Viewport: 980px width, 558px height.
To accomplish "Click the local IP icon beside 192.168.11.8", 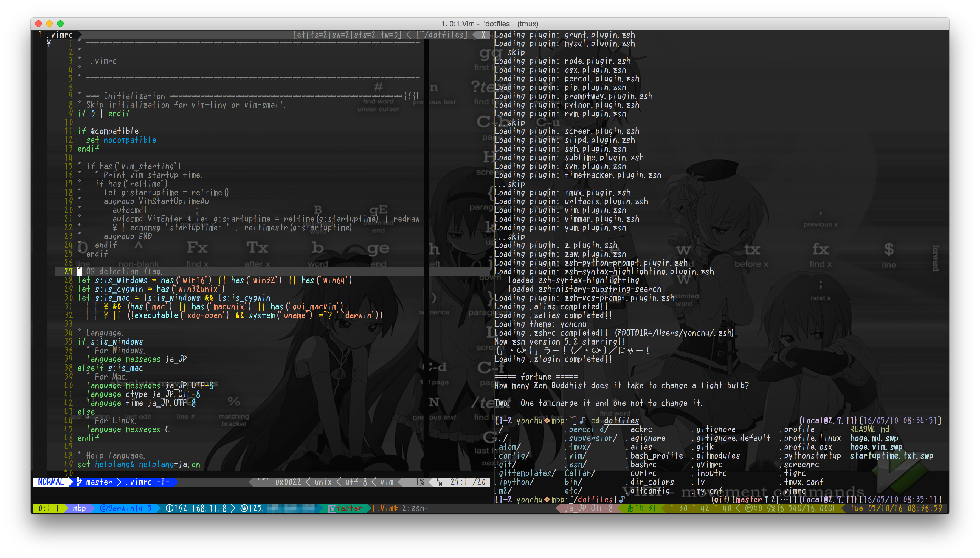I will (x=169, y=509).
